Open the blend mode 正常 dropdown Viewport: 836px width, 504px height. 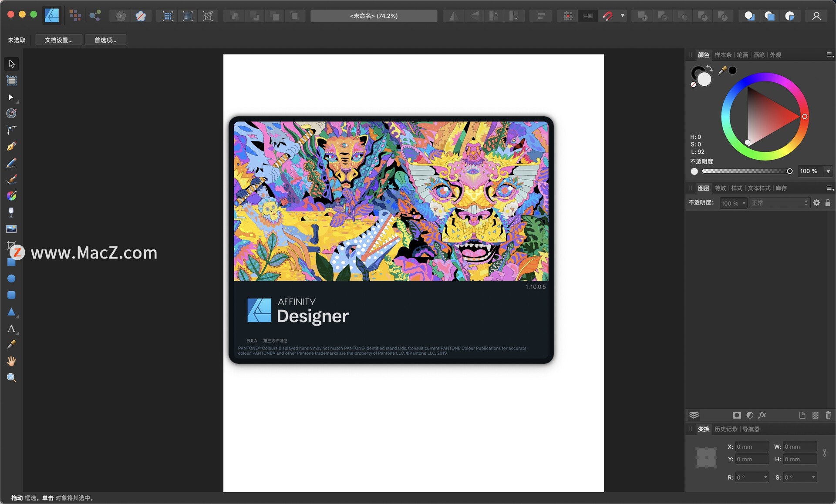[779, 203]
